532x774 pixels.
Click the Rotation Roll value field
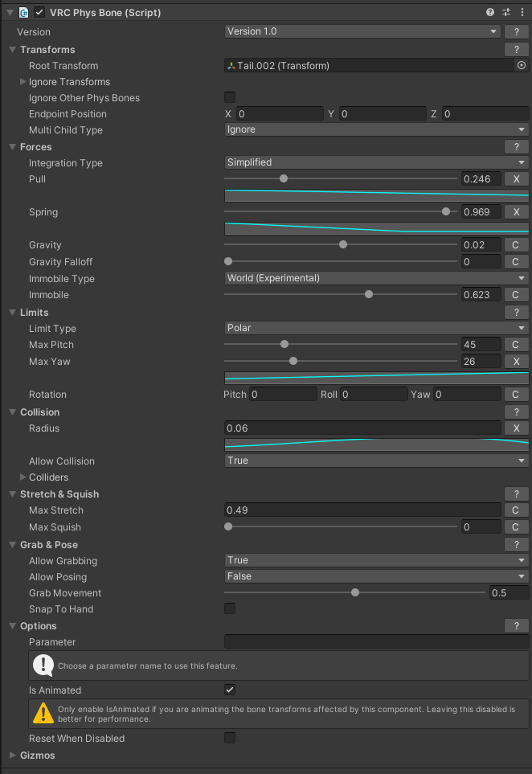click(x=374, y=395)
